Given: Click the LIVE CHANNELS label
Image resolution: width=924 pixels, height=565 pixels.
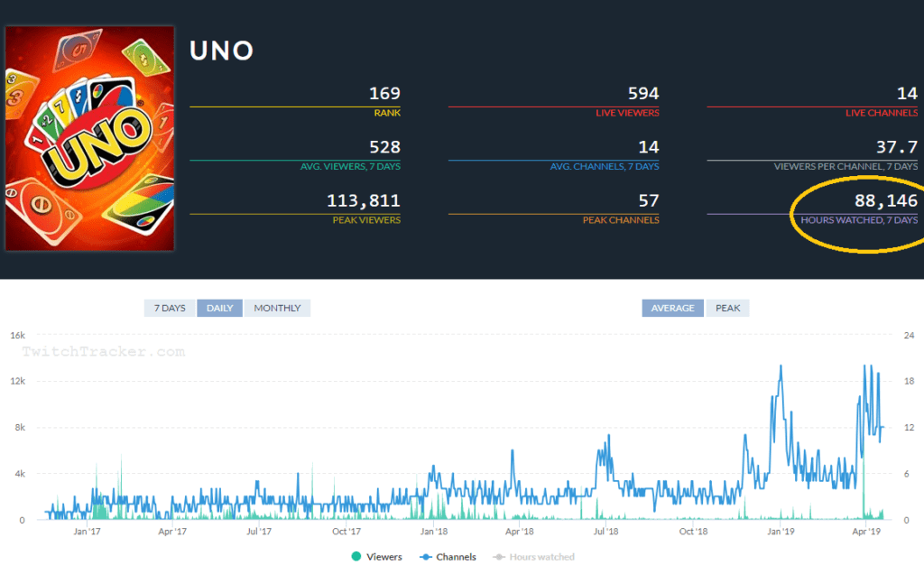Looking at the screenshot, I should tap(882, 113).
